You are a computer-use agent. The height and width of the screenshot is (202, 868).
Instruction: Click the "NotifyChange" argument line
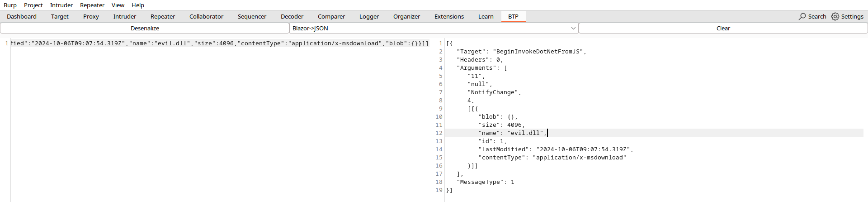click(494, 92)
